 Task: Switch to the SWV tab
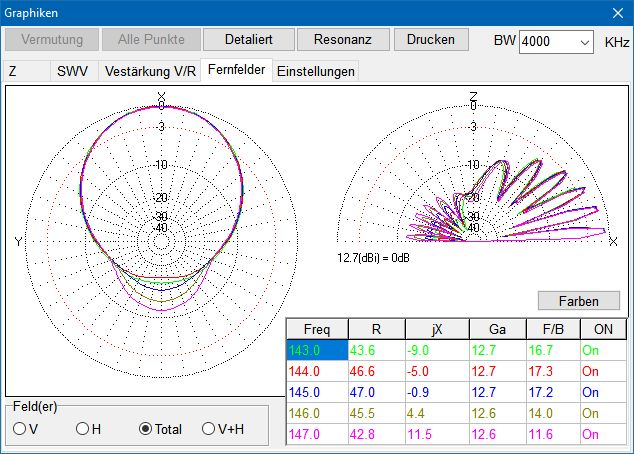click(x=73, y=72)
